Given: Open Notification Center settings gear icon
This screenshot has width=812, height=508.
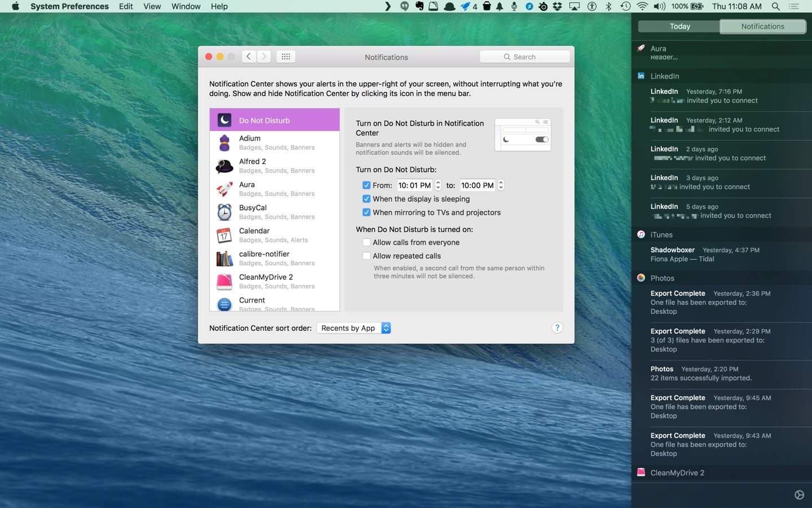Looking at the screenshot, I should [x=799, y=495].
